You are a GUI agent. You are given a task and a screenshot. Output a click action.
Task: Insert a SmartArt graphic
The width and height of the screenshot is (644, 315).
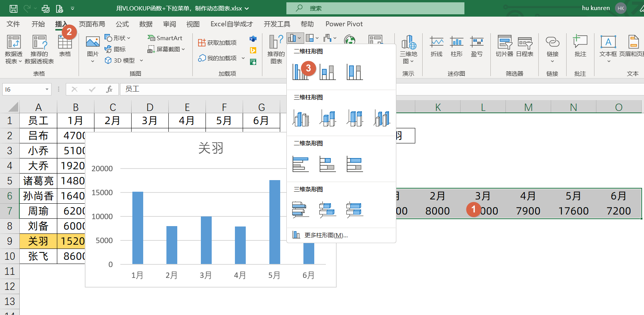pyautogui.click(x=165, y=38)
